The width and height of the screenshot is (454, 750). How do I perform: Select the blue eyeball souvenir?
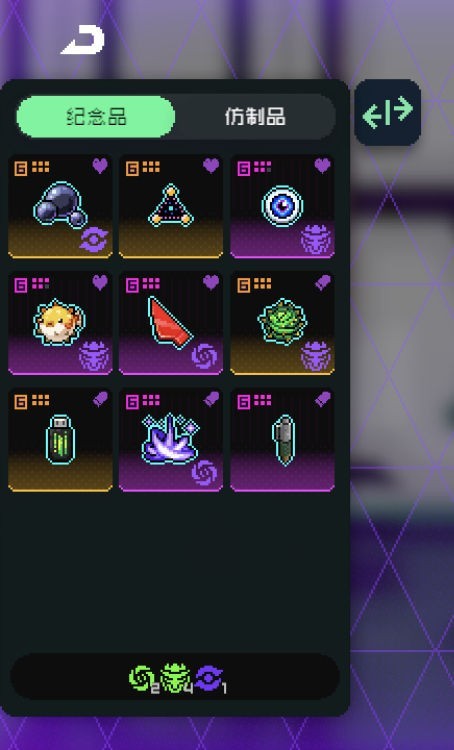coord(282,207)
